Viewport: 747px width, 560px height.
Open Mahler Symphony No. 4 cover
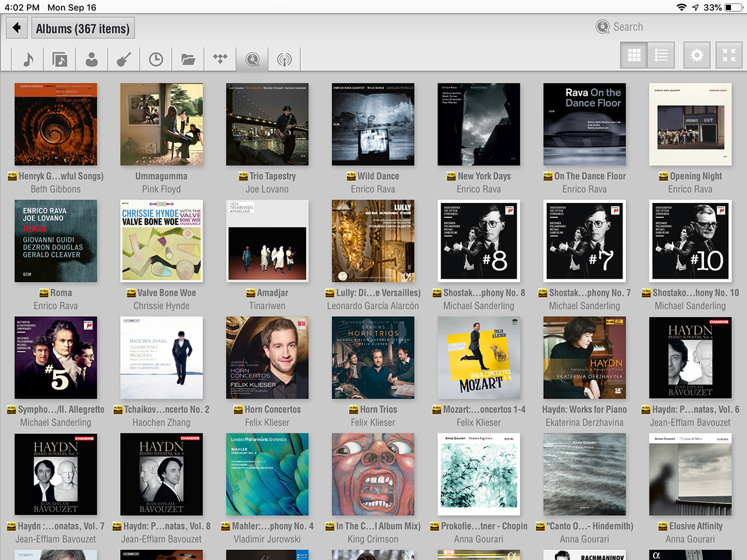tap(267, 474)
